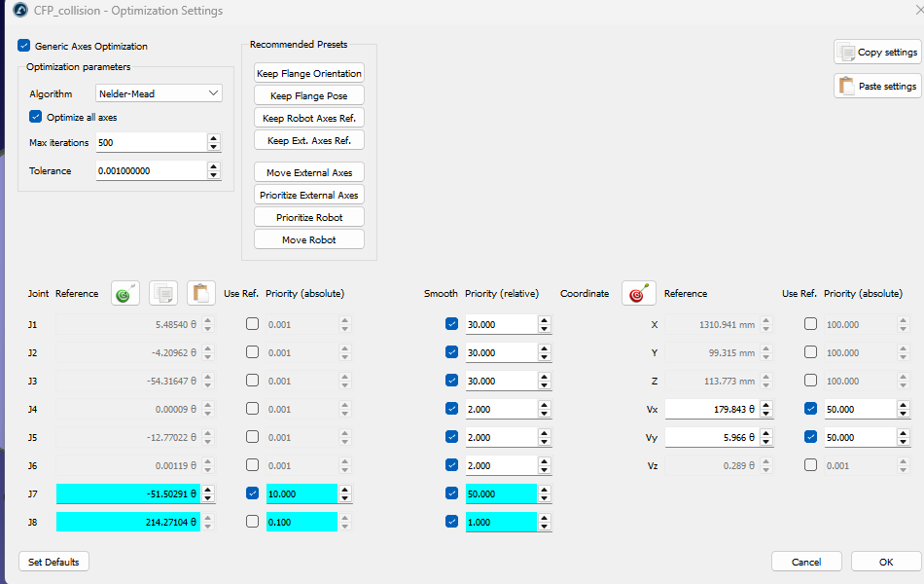Click the J7 reference value field
This screenshot has width=924, height=584.
click(x=128, y=493)
